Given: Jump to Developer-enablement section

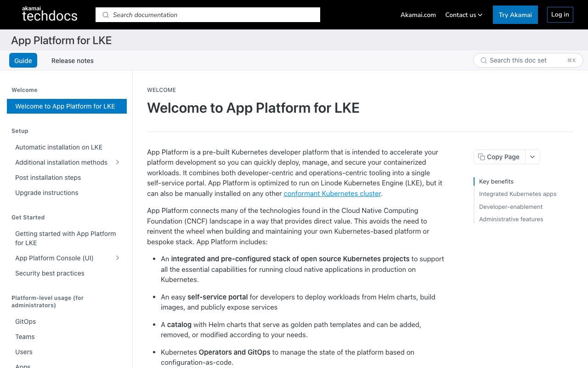Looking at the screenshot, I should 511,207.
